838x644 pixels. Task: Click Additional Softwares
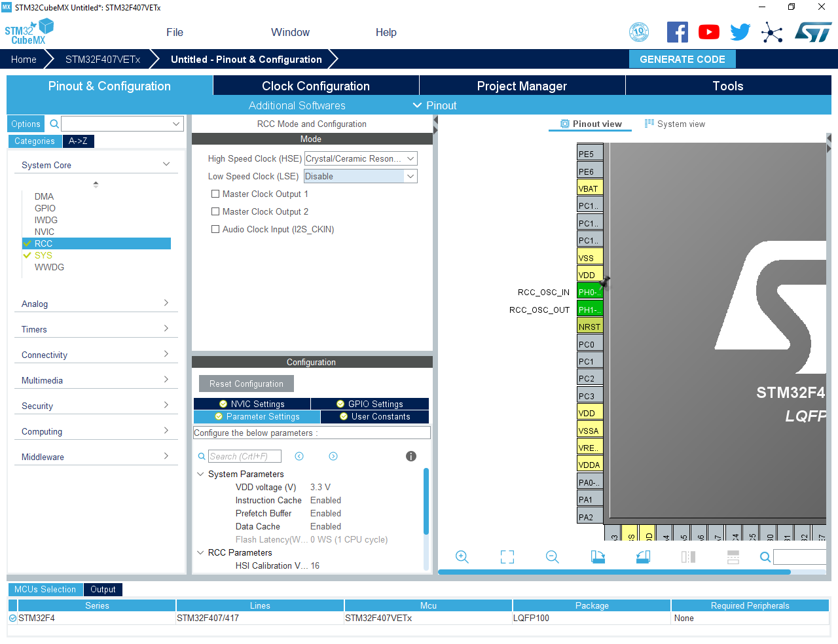coord(297,105)
